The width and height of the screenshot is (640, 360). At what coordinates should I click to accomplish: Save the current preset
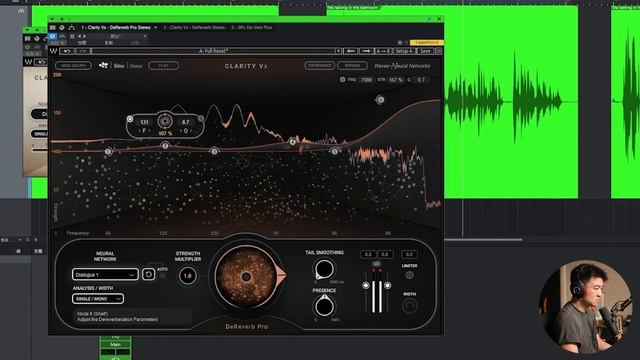point(425,51)
